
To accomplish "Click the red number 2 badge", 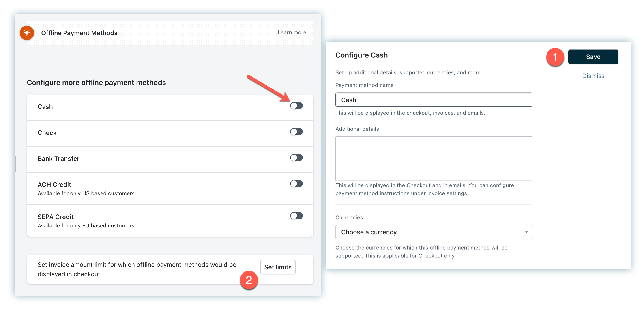I will (249, 280).
